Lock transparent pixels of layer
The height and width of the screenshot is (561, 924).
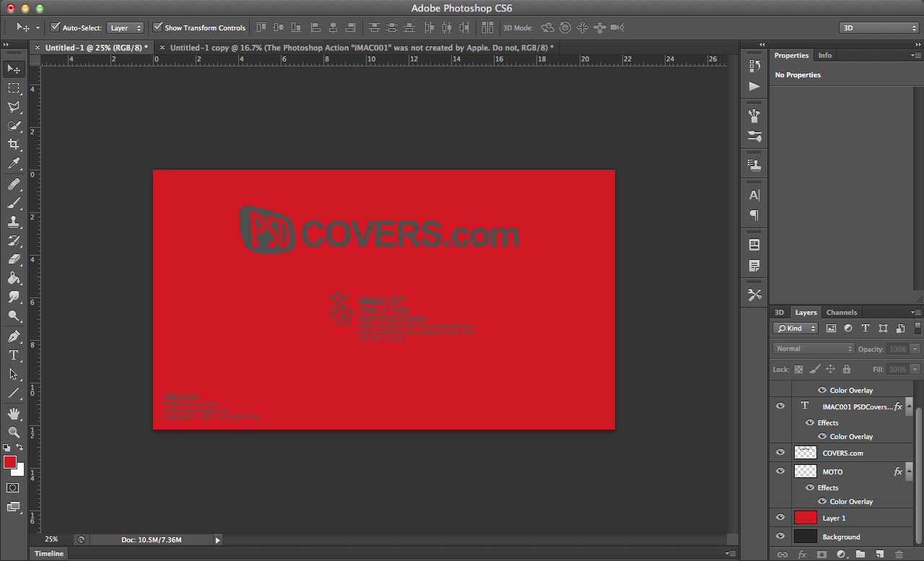(798, 369)
